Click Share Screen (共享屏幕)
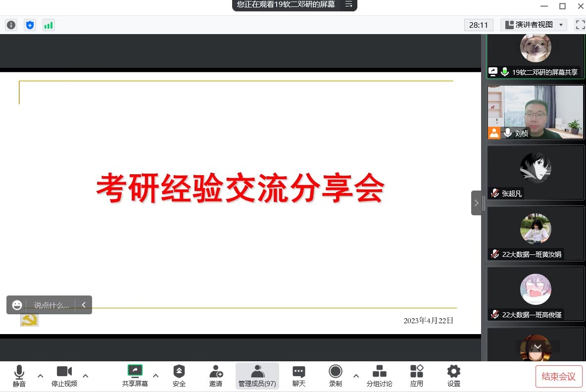This screenshot has width=586, height=392. coord(135,376)
